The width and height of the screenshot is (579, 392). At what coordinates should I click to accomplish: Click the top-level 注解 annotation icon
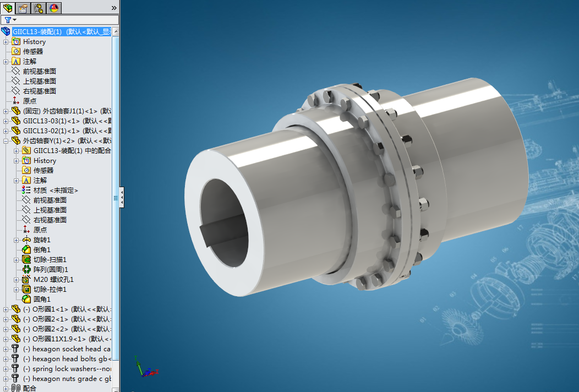[x=16, y=61]
